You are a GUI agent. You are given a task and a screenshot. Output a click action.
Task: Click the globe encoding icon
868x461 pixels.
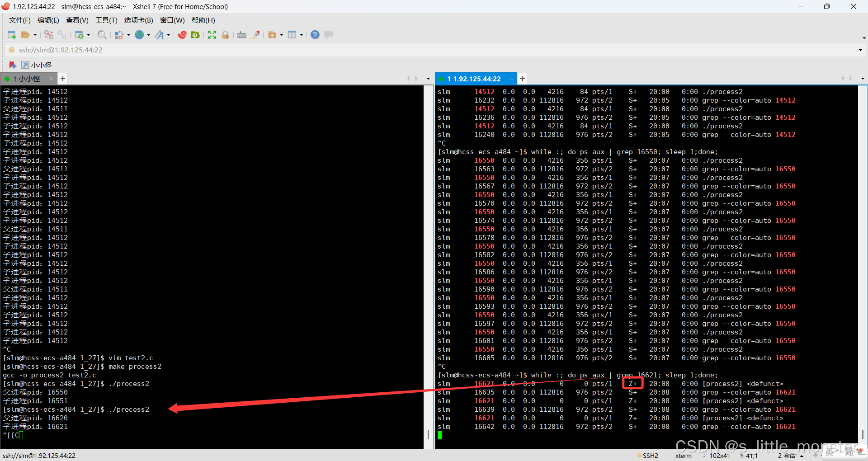(x=139, y=35)
